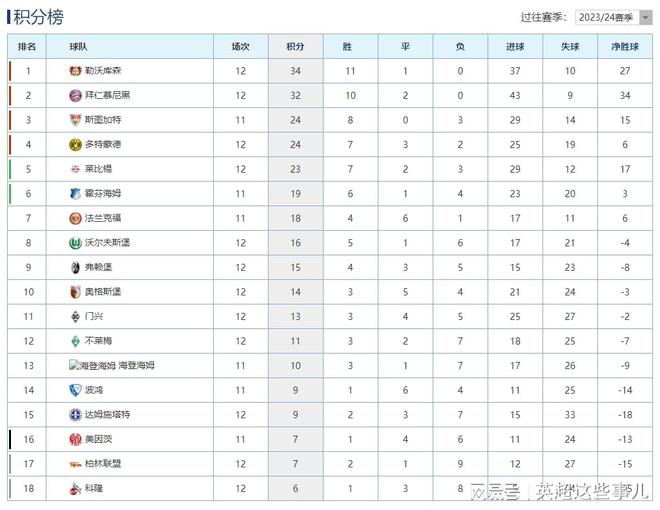Click the Köln team logo in row 18

pyautogui.click(x=75, y=489)
